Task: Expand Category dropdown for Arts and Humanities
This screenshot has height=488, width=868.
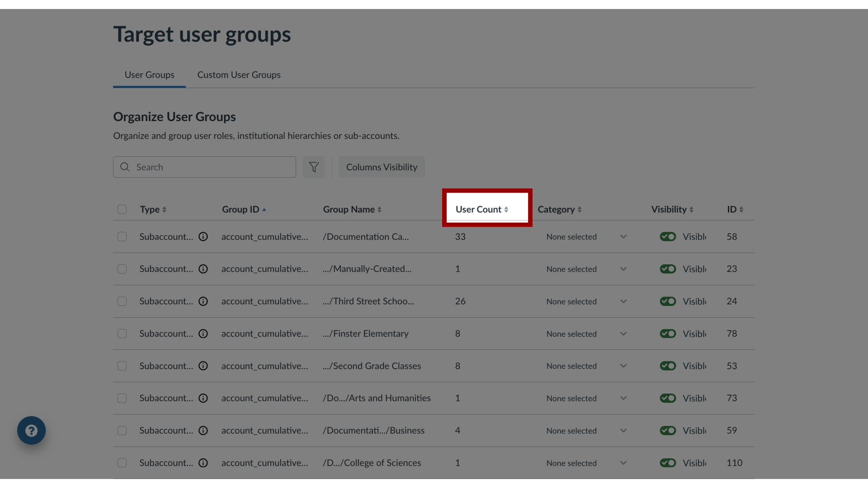Action: [x=623, y=398]
